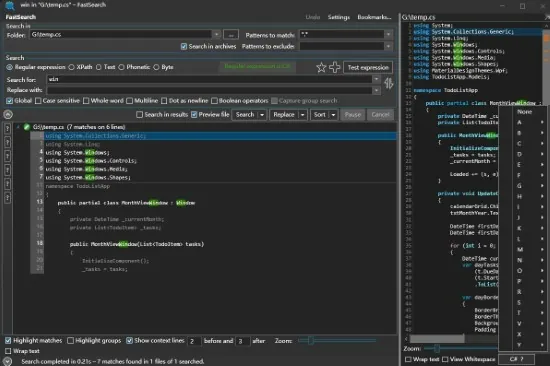Open Bookmarks
This screenshot has width=550, height=366.
click(374, 17)
